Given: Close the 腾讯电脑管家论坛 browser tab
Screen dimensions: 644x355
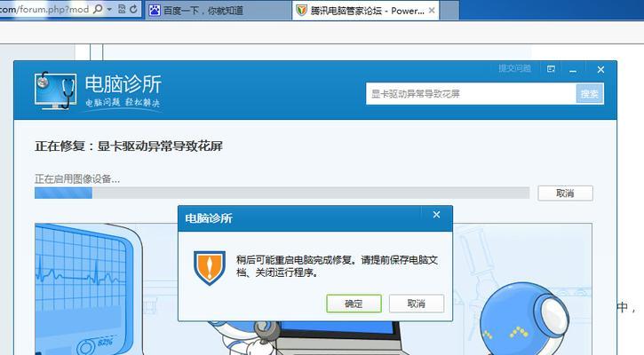Looking at the screenshot, I should tap(432, 11).
